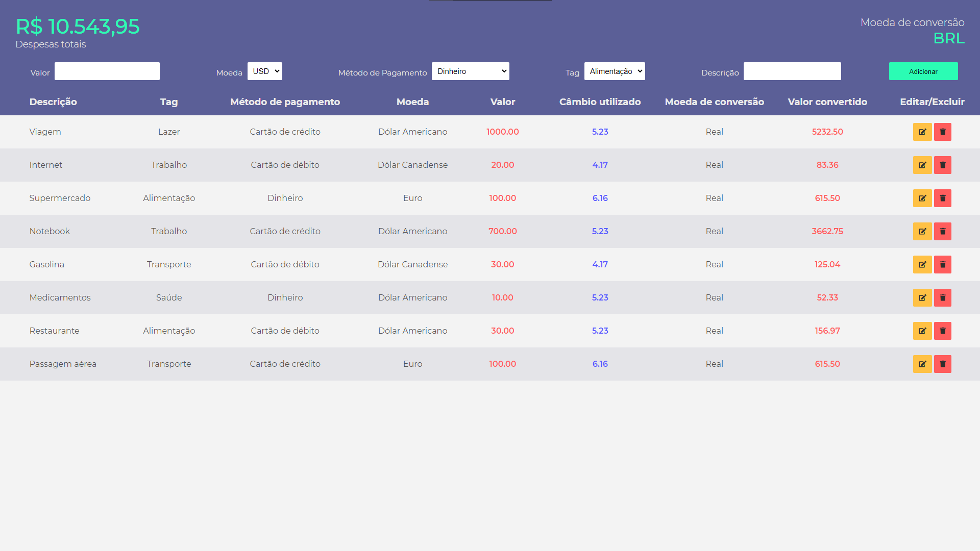
Task: Click the Valor input field
Action: pos(108,70)
